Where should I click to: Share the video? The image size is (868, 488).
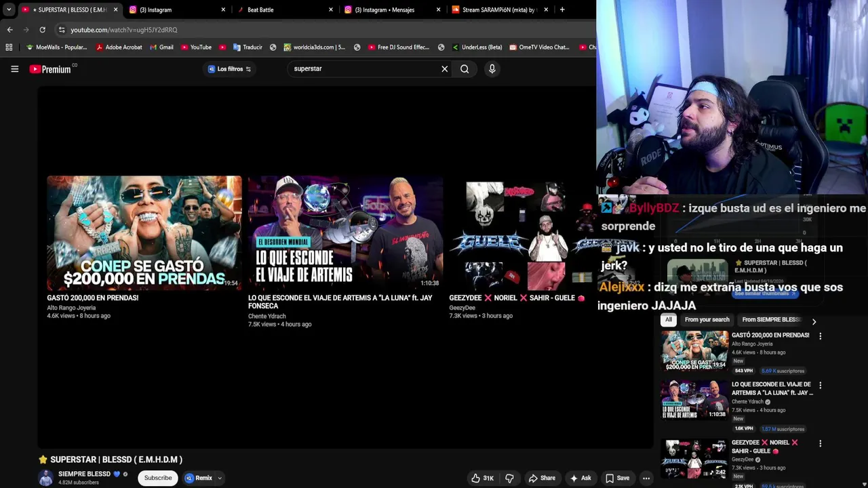(x=542, y=478)
